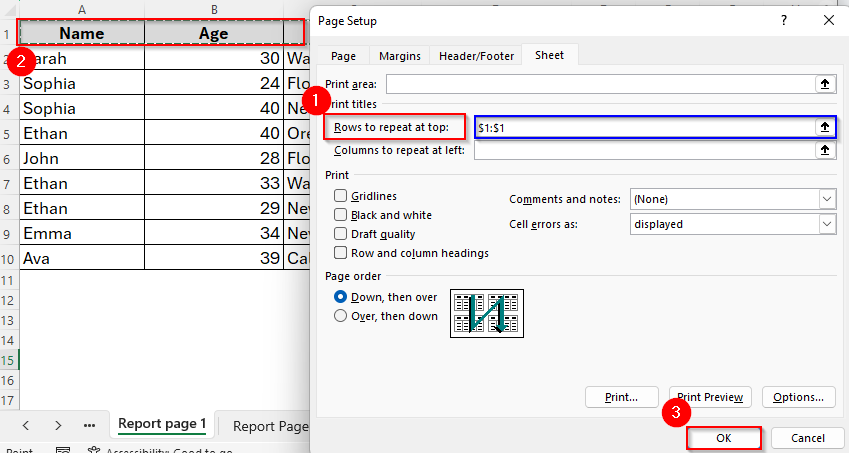This screenshot has width=849, height=453.
Task: Select row 6 header
Action: tap(9, 159)
